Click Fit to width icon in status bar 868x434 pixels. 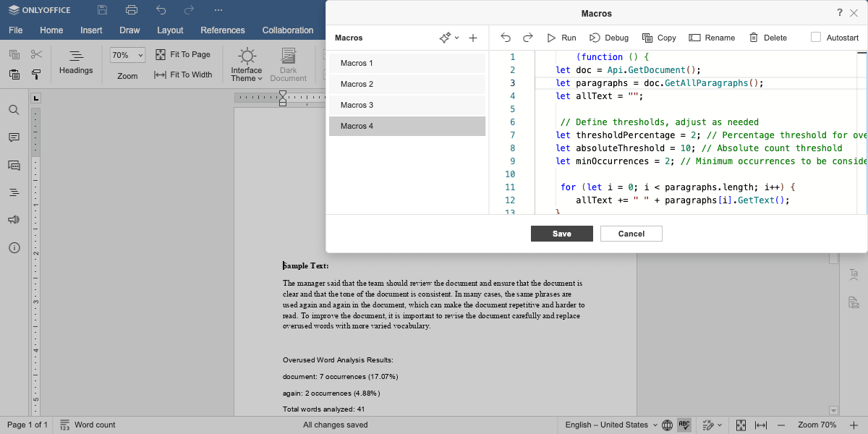point(761,425)
